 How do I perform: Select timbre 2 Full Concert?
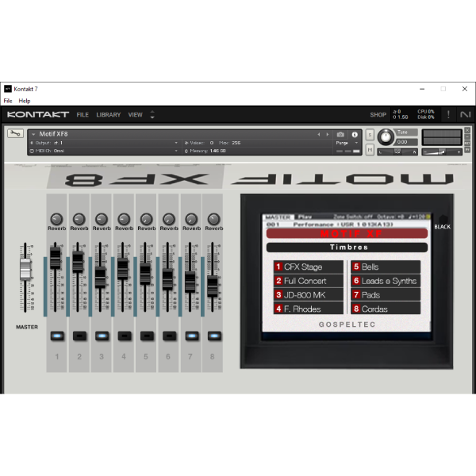click(309, 281)
